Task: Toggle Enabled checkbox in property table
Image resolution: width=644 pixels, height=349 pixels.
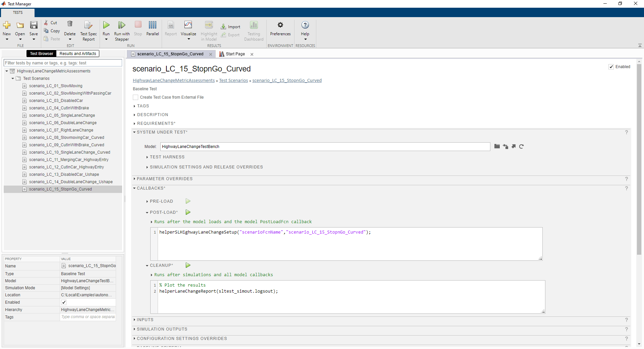Action: coord(64,302)
